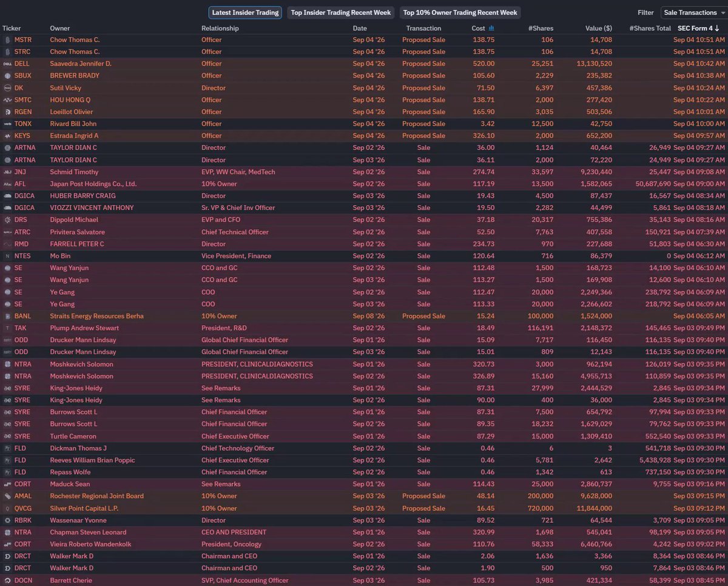
Task: Click the SBUX Starbucks logo icon
Action: point(7,76)
